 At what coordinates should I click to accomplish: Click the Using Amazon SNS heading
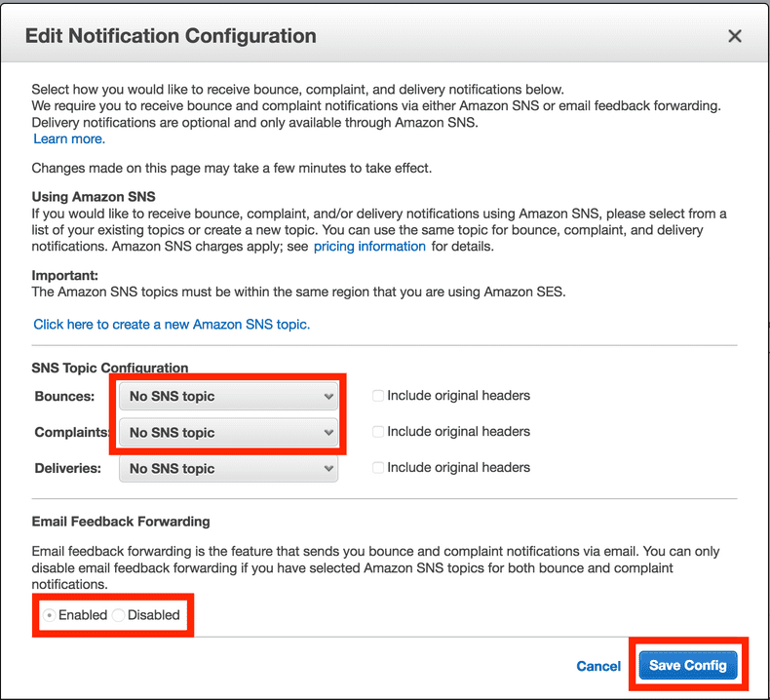[94, 197]
